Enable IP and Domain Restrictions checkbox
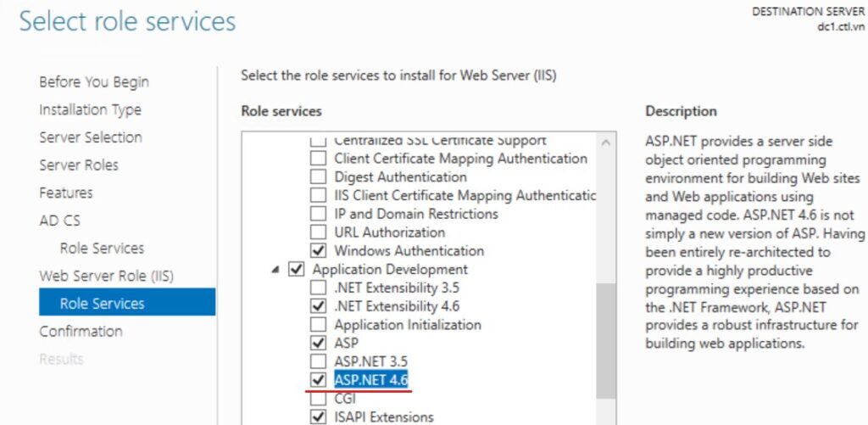 [318, 214]
